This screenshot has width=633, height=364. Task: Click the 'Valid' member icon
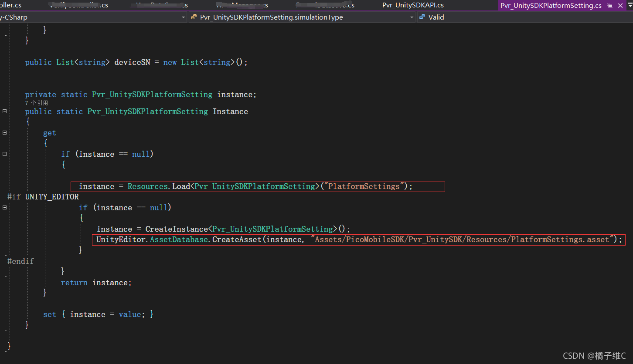pyautogui.click(x=422, y=17)
